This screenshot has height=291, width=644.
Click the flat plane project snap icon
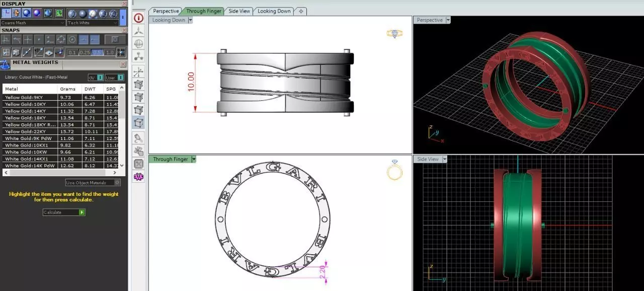pos(49,52)
